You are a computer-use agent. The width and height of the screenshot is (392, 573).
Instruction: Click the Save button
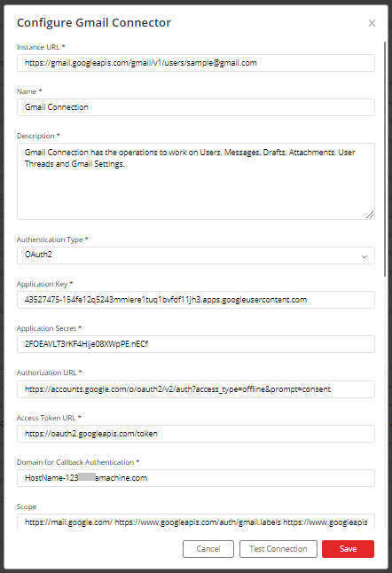pos(348,549)
